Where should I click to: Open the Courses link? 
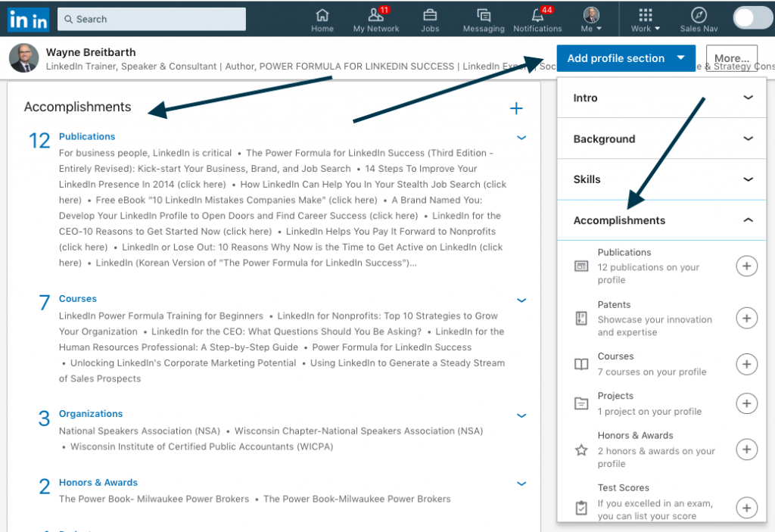point(78,299)
